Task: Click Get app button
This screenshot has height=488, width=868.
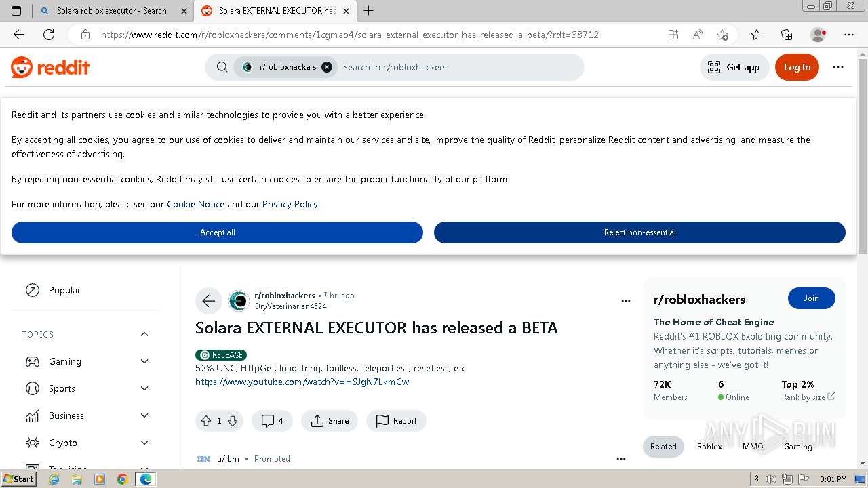Action: click(734, 67)
